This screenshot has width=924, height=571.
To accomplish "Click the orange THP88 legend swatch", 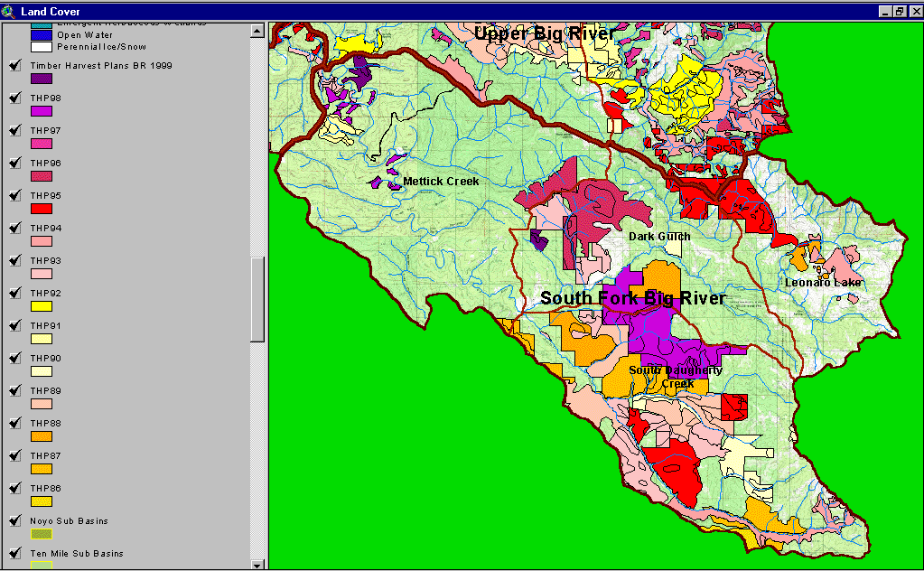I will (42, 436).
